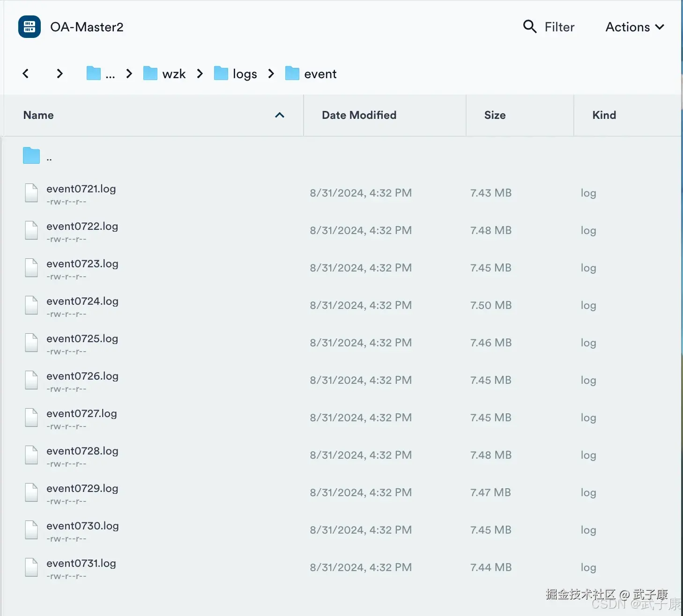Select the event0725.log file icon
Screen dimensions: 683x616
(x=31, y=343)
